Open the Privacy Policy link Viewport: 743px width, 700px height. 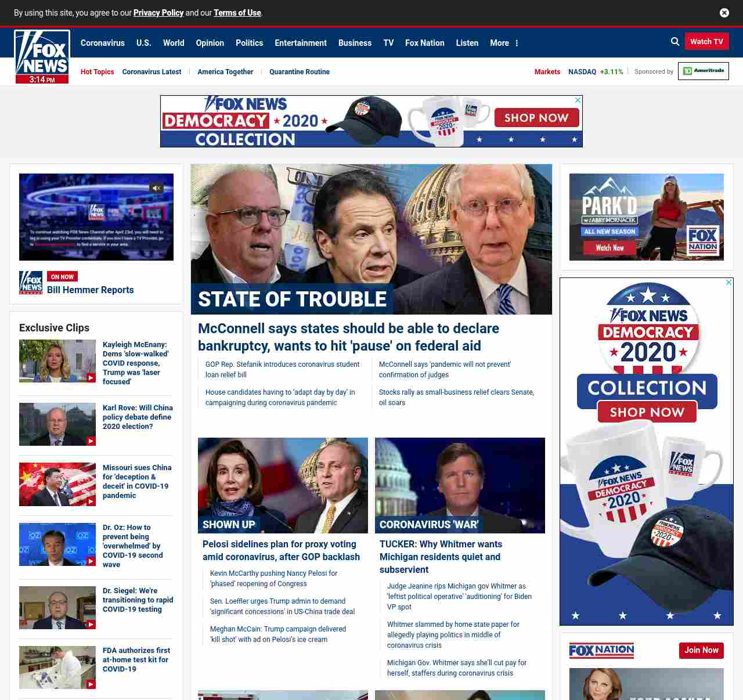click(x=158, y=13)
